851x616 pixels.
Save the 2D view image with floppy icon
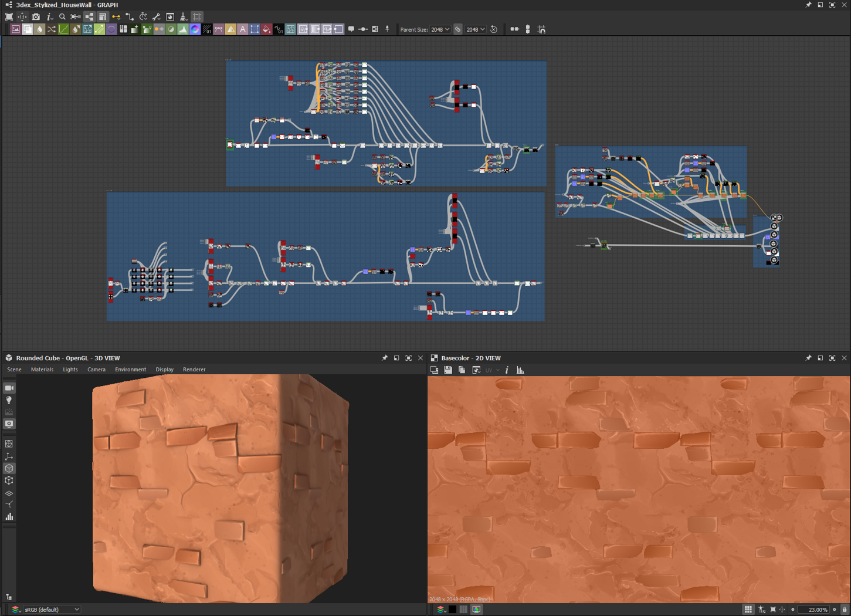point(448,370)
